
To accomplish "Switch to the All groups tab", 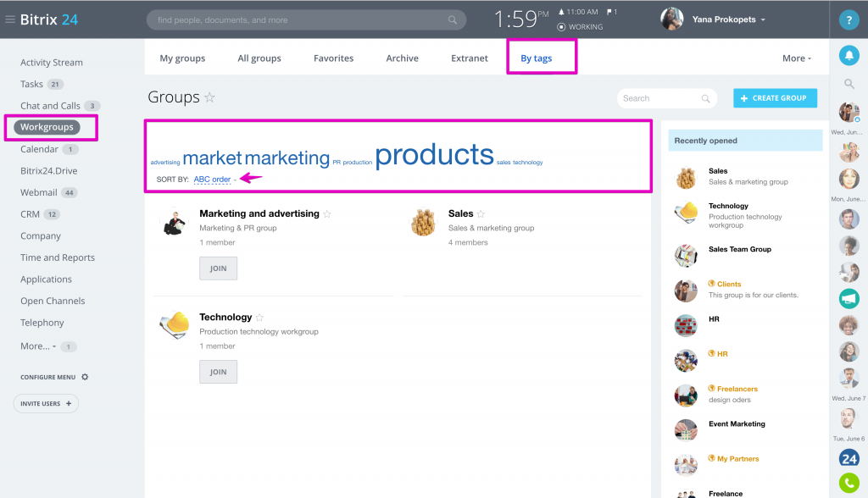I will coord(259,58).
